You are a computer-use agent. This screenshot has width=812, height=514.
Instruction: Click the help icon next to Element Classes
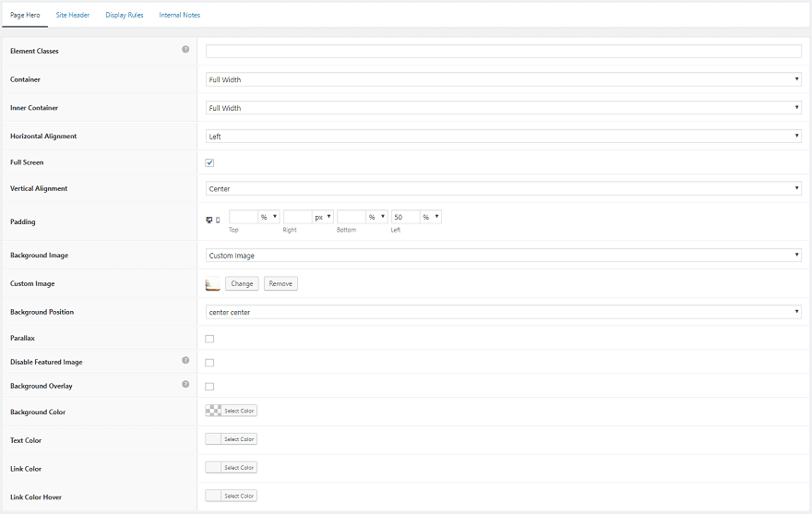click(x=185, y=50)
